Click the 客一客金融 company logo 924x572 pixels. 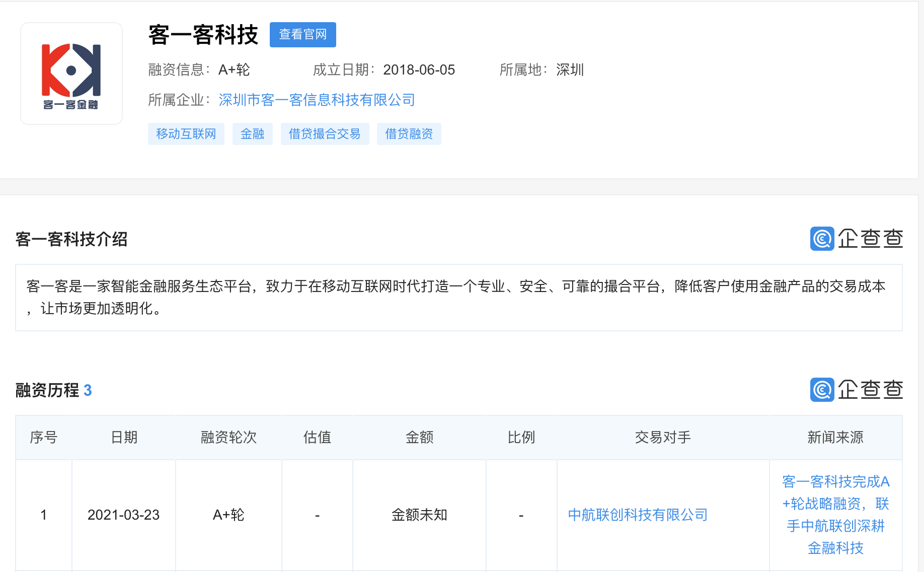click(x=71, y=74)
